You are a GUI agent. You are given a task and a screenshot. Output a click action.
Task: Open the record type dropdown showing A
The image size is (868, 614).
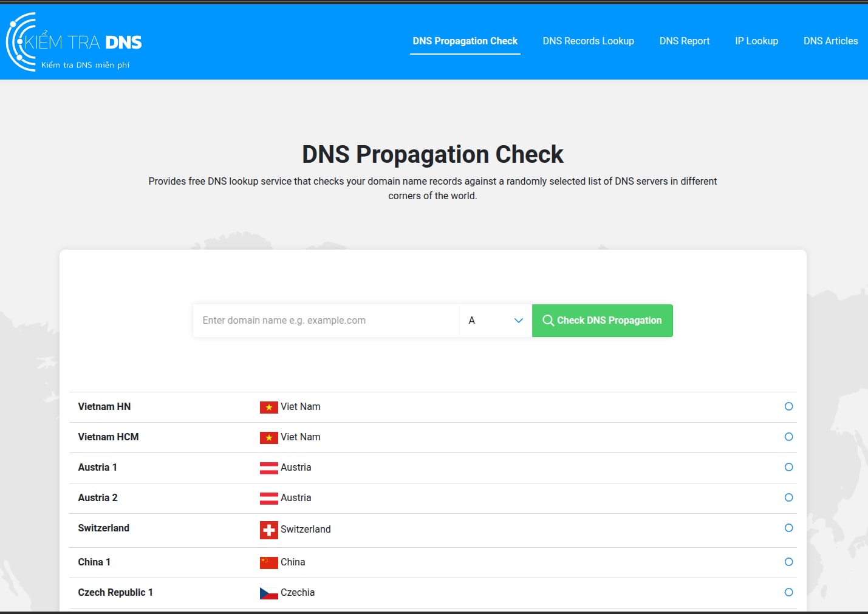click(495, 321)
